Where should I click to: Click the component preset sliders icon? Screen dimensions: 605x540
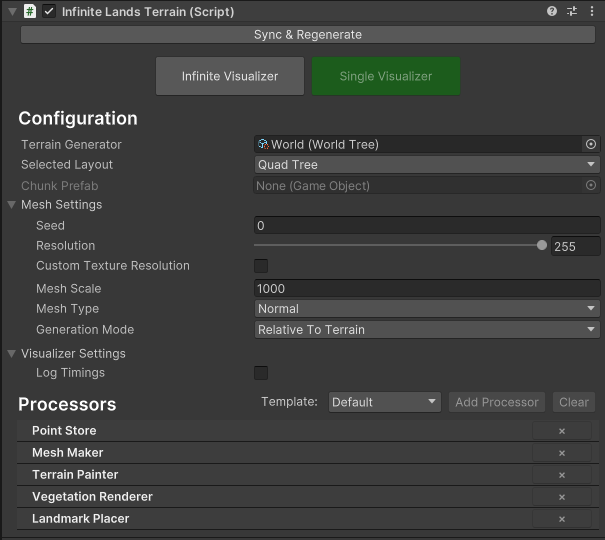(572, 11)
